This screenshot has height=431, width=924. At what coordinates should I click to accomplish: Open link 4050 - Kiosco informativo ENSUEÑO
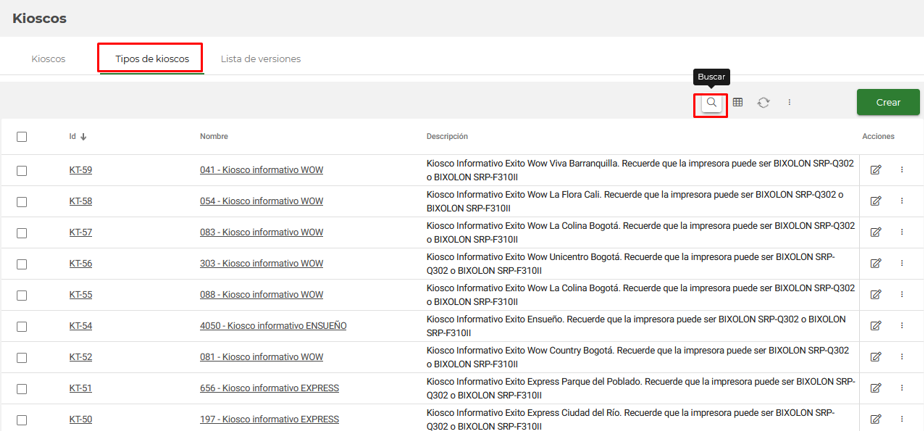[x=273, y=326]
